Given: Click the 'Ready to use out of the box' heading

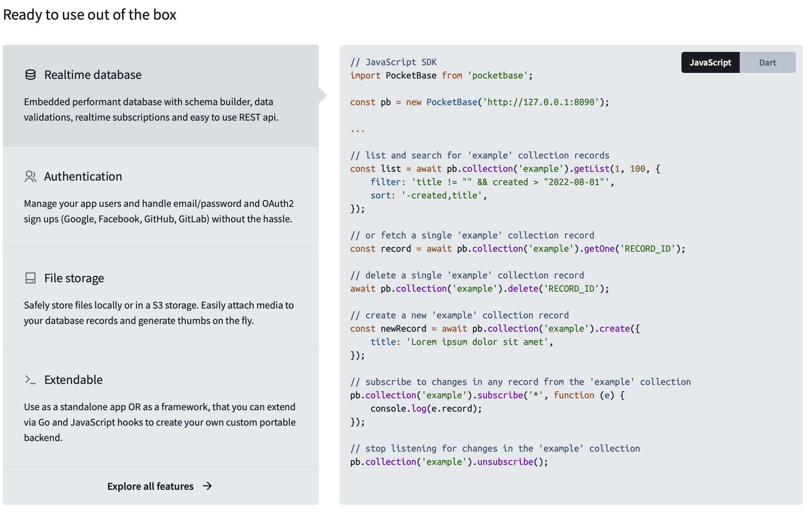Looking at the screenshot, I should [89, 15].
